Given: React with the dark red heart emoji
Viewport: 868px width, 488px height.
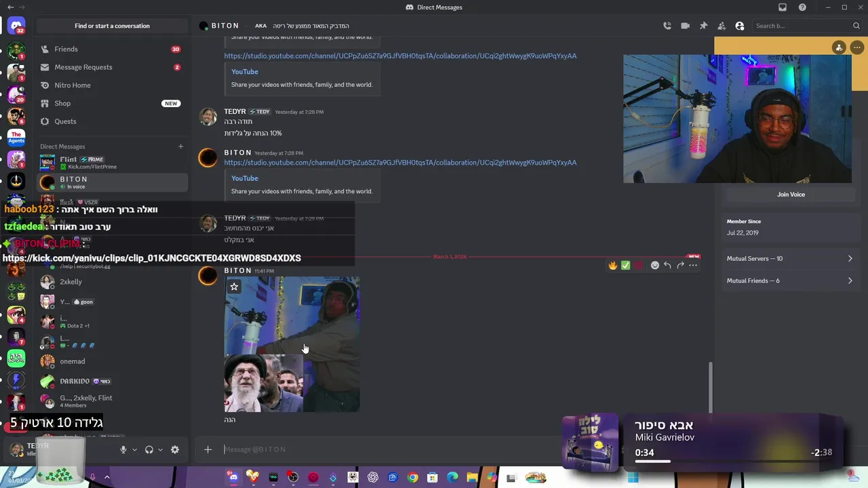Looking at the screenshot, I should pos(639,265).
